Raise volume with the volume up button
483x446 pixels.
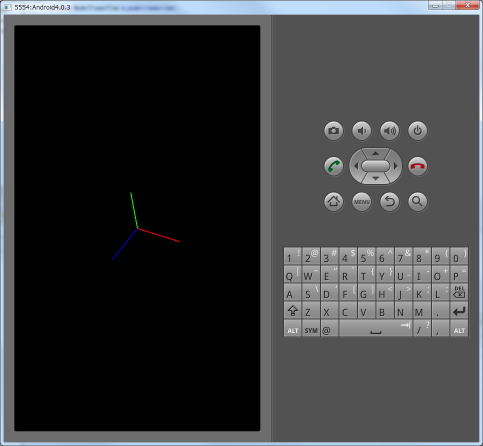389,130
